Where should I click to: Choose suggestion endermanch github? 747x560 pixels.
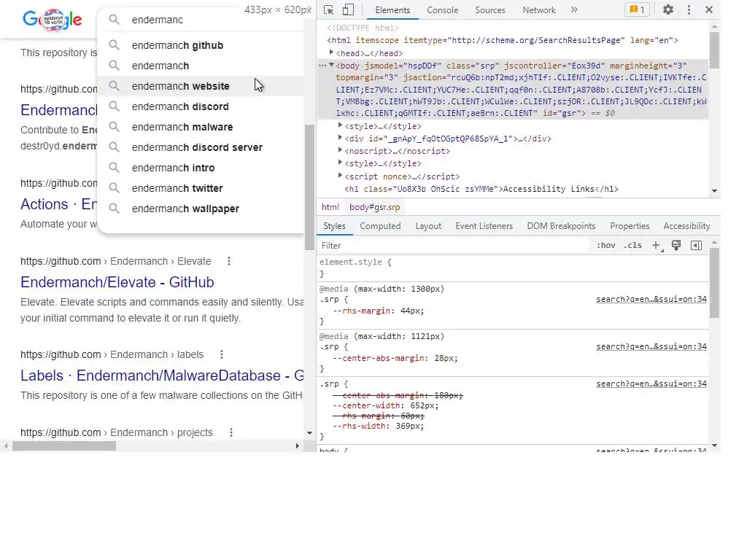(x=200, y=45)
